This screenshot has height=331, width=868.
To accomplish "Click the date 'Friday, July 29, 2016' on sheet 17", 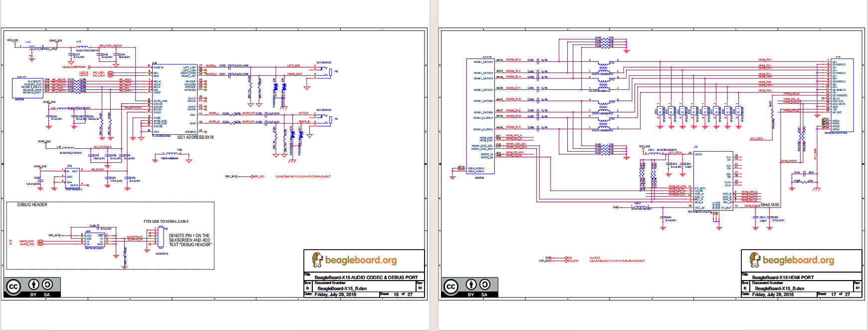I will pyautogui.click(x=773, y=295).
